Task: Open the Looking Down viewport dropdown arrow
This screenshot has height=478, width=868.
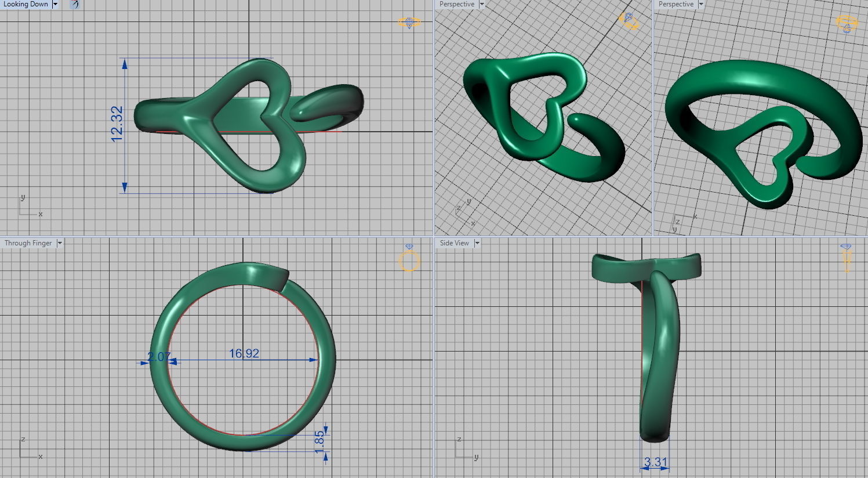Action: pos(55,4)
